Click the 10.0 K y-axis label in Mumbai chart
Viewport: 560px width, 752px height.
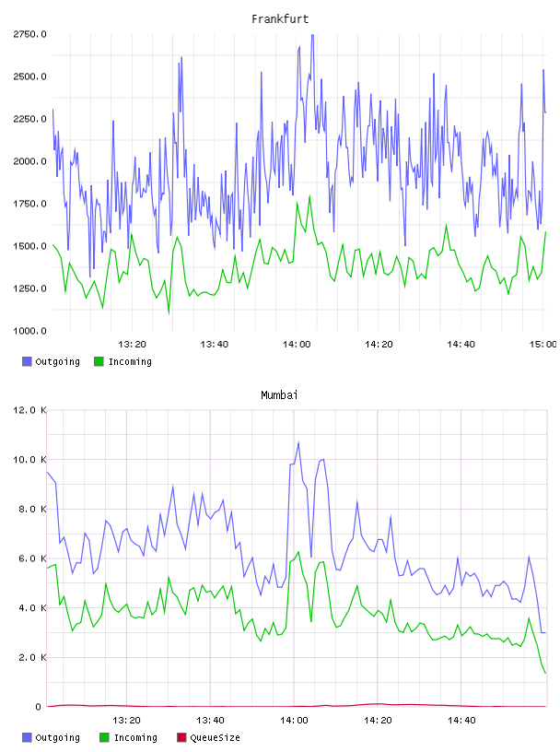pyautogui.click(x=29, y=460)
